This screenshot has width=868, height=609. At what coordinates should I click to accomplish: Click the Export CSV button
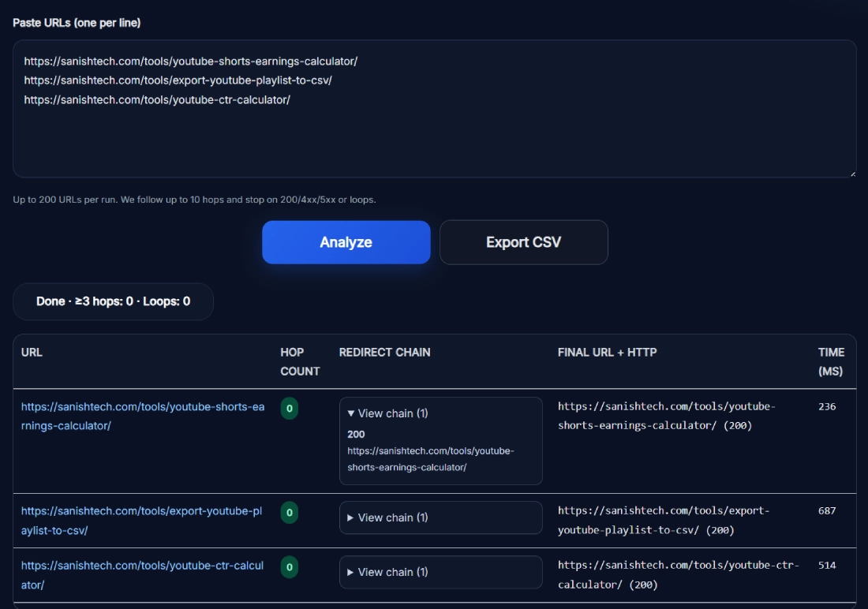pyautogui.click(x=523, y=242)
